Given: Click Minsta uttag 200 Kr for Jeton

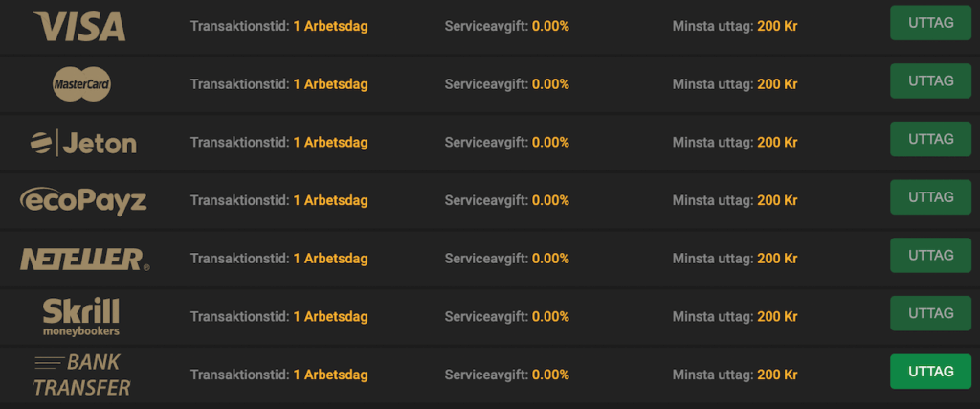Looking at the screenshot, I should [x=735, y=143].
